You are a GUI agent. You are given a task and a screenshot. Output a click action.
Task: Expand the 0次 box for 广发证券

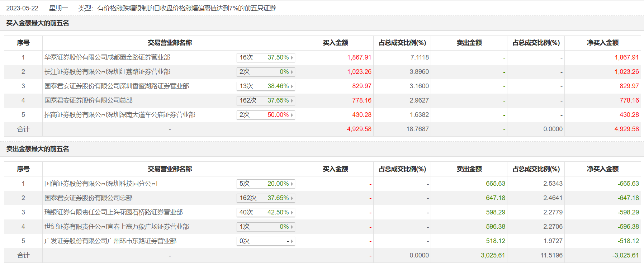pos(266,241)
